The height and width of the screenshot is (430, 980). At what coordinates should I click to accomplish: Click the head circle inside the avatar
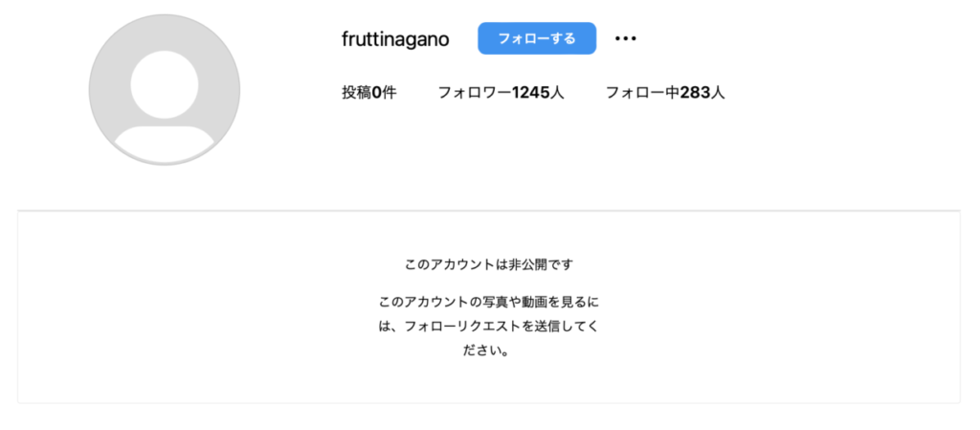165,84
